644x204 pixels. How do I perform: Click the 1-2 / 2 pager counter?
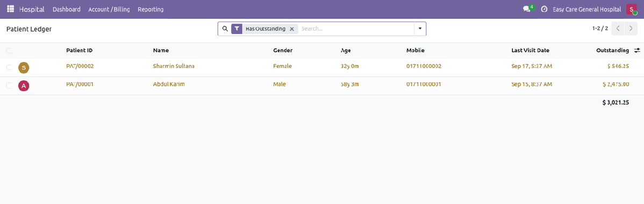pos(600,29)
